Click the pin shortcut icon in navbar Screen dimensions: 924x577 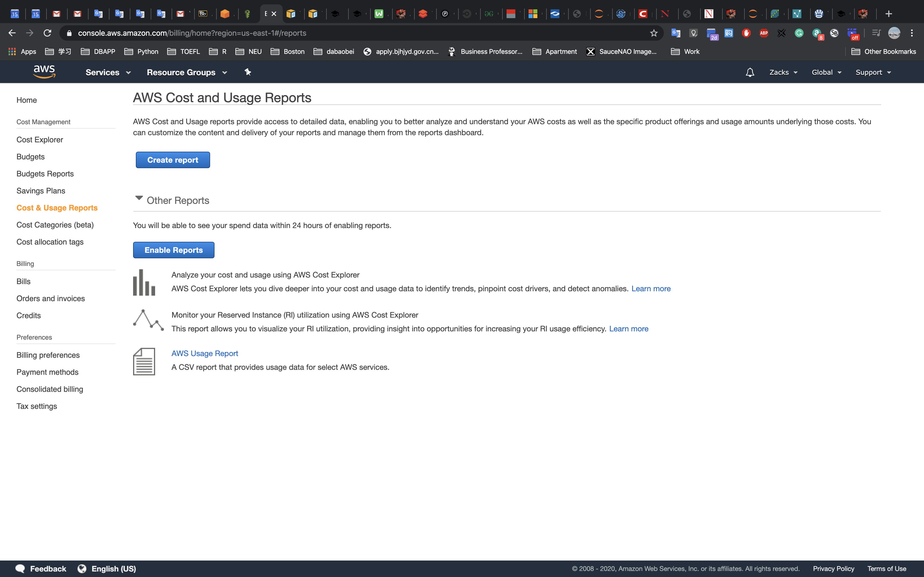coord(248,72)
